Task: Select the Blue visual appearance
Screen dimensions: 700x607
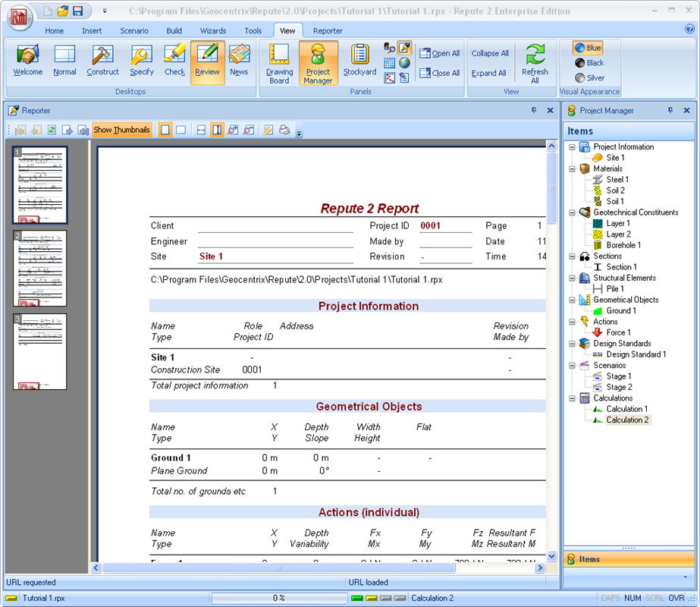Action: pos(588,48)
